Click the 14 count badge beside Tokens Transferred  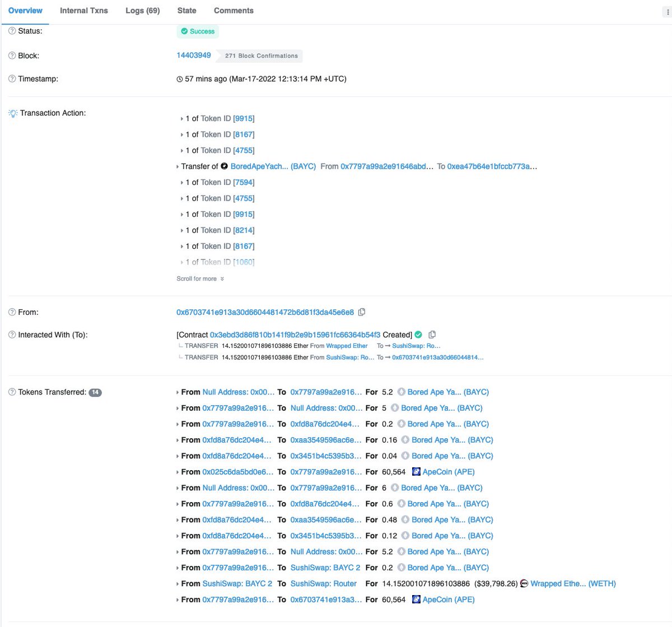pos(95,393)
